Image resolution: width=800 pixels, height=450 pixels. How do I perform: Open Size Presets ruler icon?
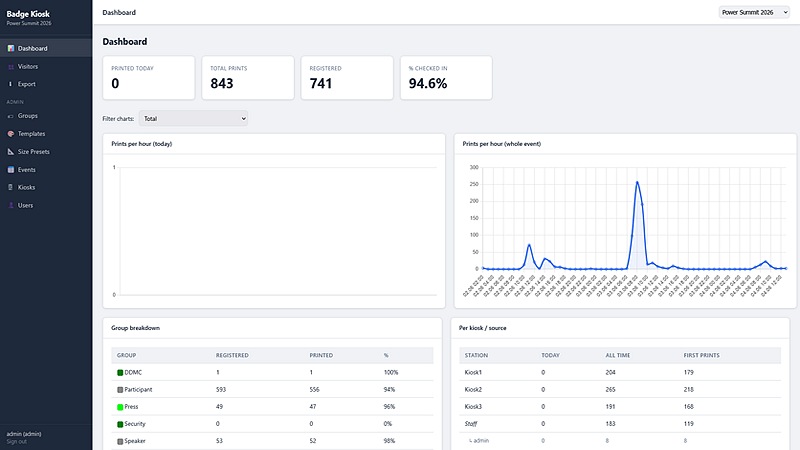pyautogui.click(x=11, y=152)
